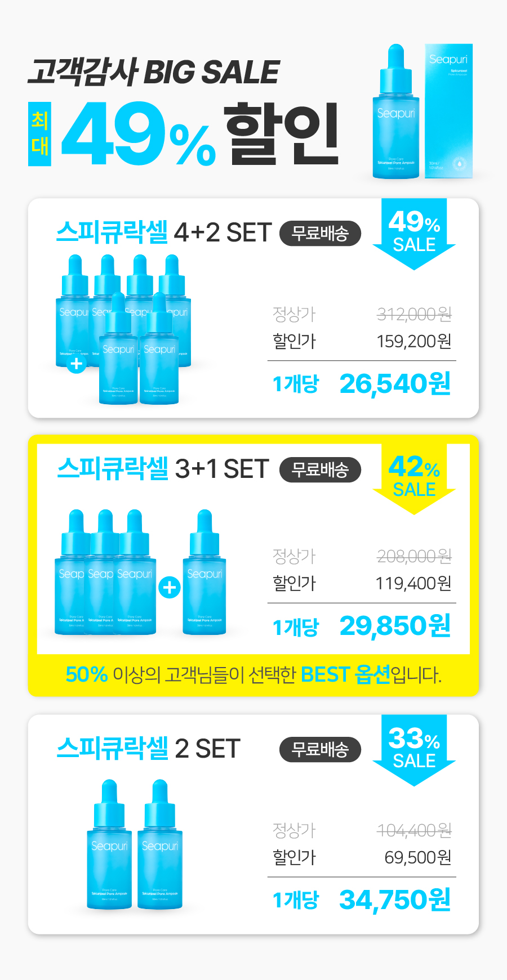Select the 스피큐락셀 2 SET title
The width and height of the screenshot is (507, 980).
tap(149, 749)
